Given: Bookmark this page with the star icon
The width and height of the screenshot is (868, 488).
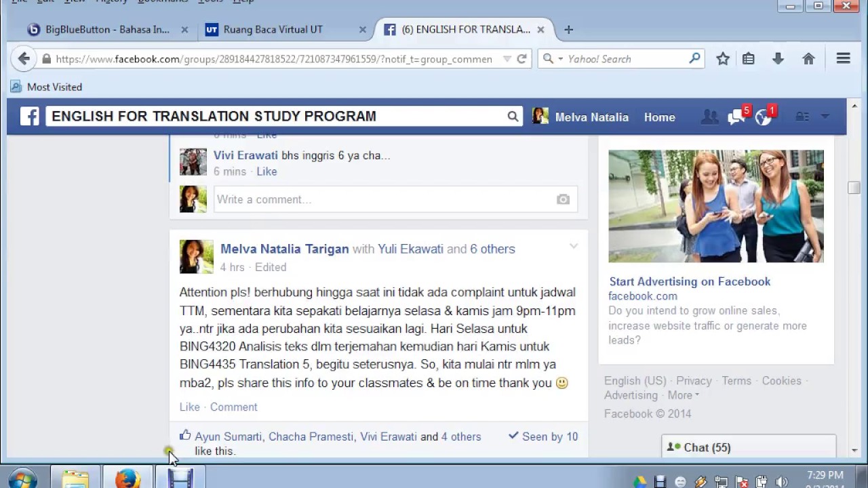Looking at the screenshot, I should click(x=723, y=59).
